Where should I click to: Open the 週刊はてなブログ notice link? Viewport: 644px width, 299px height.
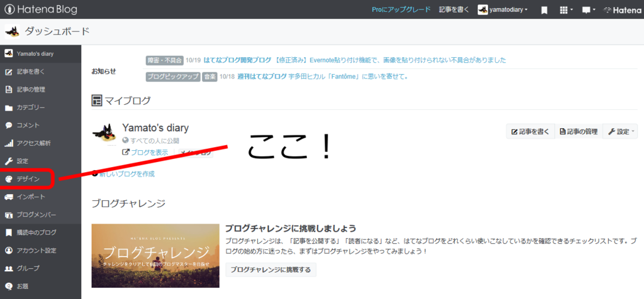click(x=262, y=77)
